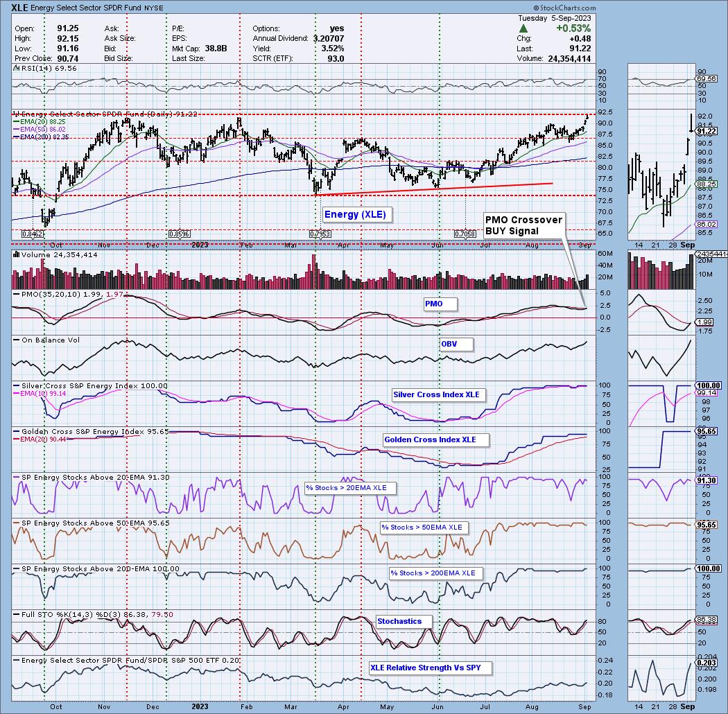Click the '0.7953' dividend marker label
The width and height of the screenshot is (728, 714).
pyautogui.click(x=320, y=234)
